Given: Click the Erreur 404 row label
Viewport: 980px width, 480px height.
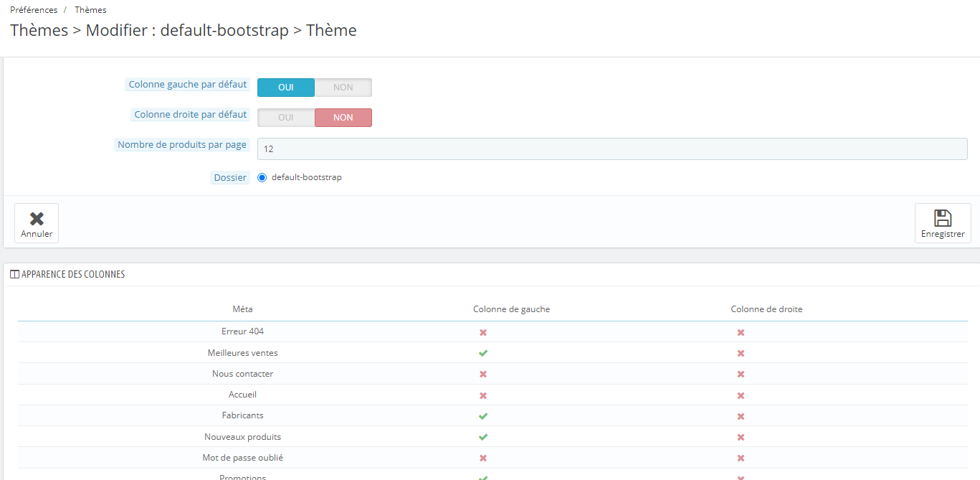Looking at the screenshot, I should pos(242,331).
